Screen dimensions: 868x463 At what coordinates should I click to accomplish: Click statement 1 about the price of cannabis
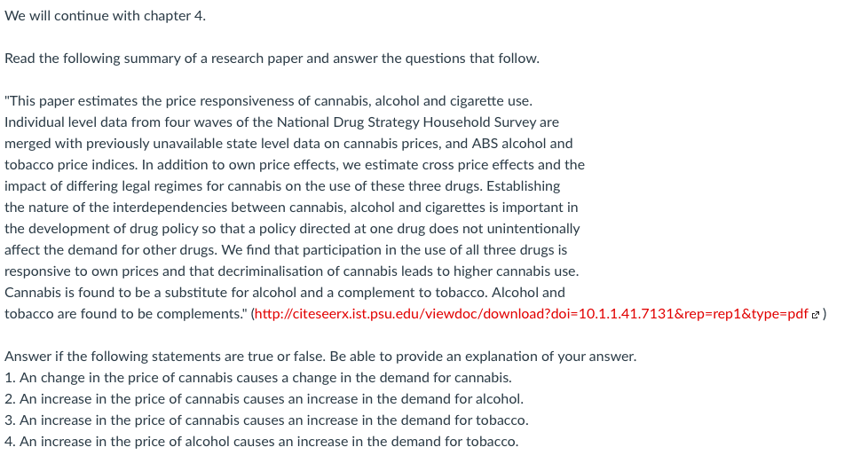[258, 378]
